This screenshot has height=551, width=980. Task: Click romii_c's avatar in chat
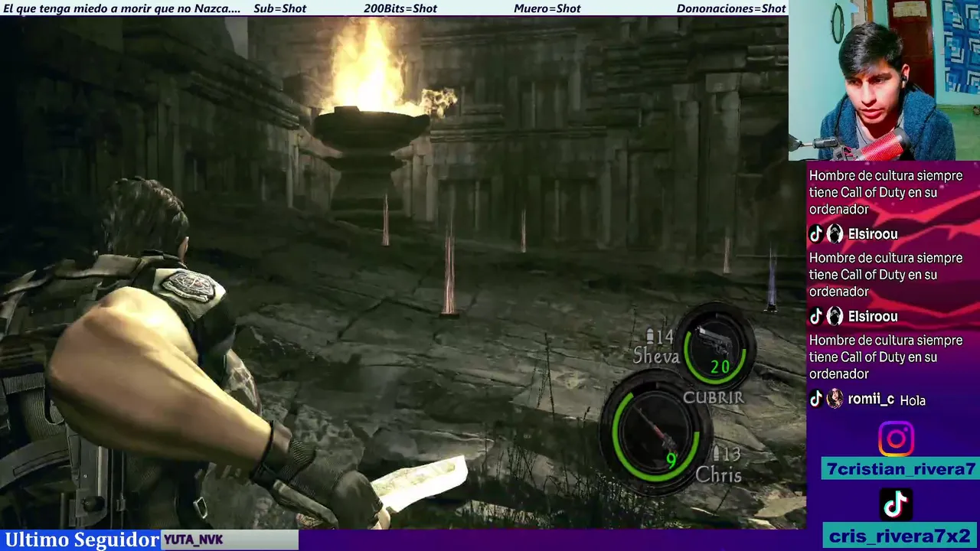pos(835,399)
